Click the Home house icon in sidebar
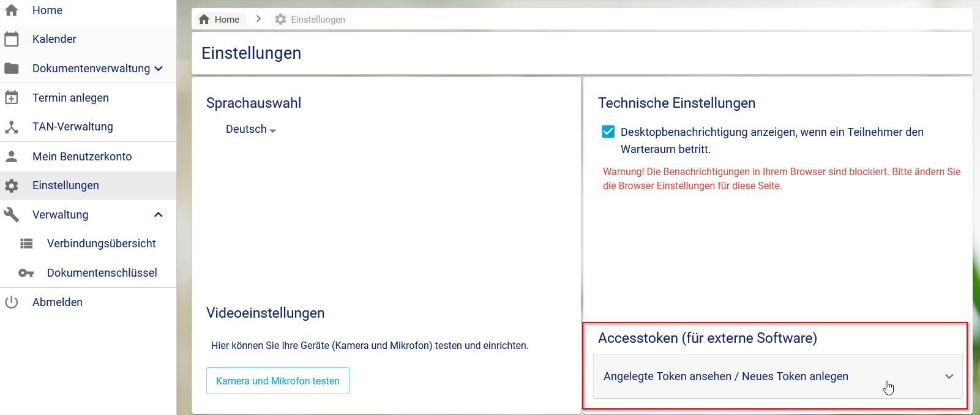 coord(12,10)
